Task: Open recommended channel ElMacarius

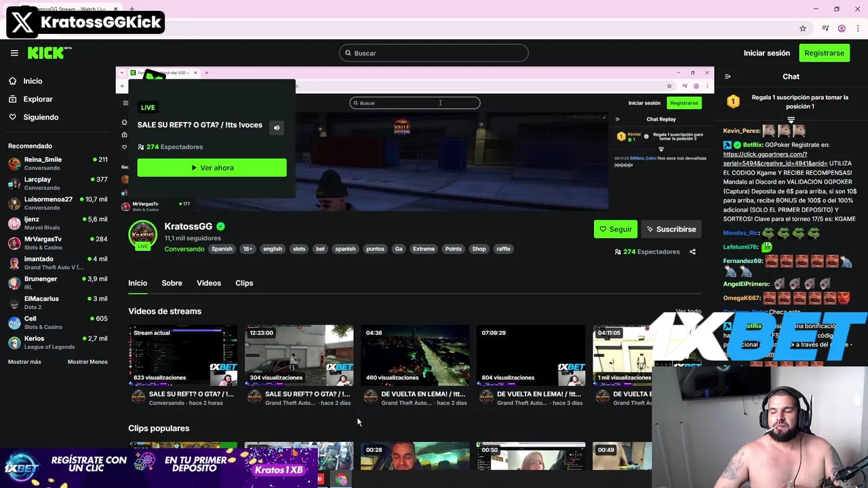Action: click(58, 302)
